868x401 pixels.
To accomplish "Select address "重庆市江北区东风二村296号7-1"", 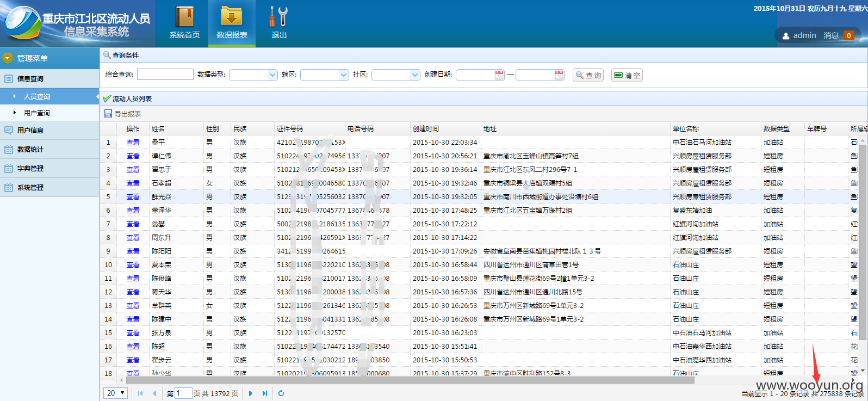I will click(x=530, y=170).
